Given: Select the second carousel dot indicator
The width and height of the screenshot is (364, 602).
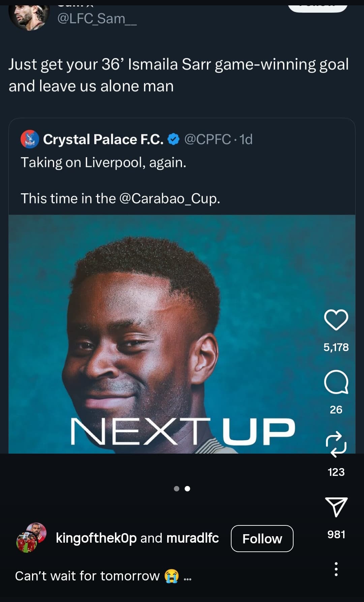Looking at the screenshot, I should (x=187, y=489).
